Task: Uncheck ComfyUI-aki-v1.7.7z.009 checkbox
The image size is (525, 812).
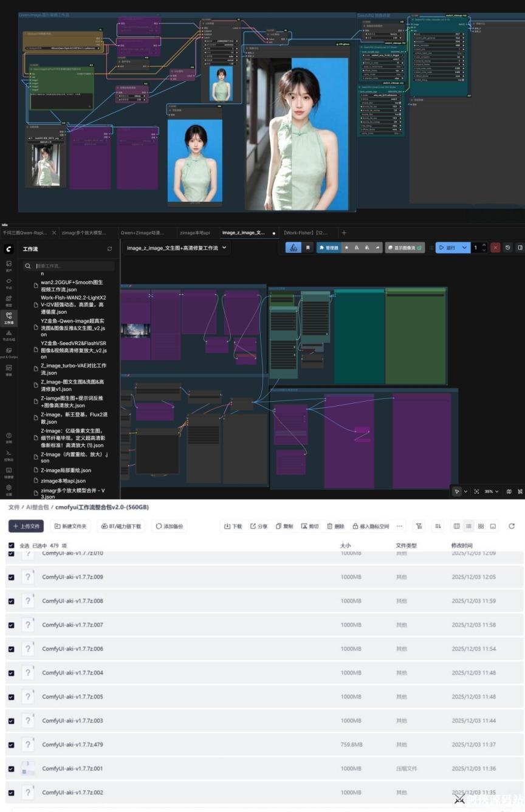Action: click(x=11, y=577)
